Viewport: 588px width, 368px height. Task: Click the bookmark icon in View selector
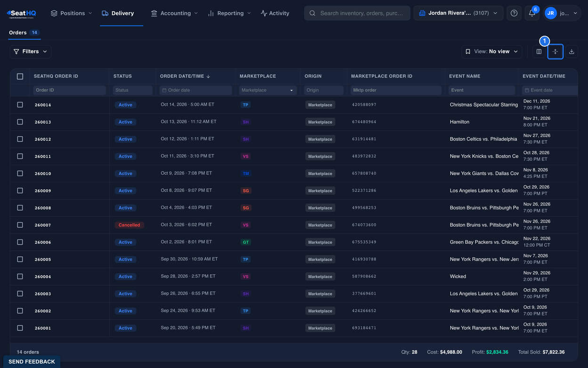click(468, 51)
